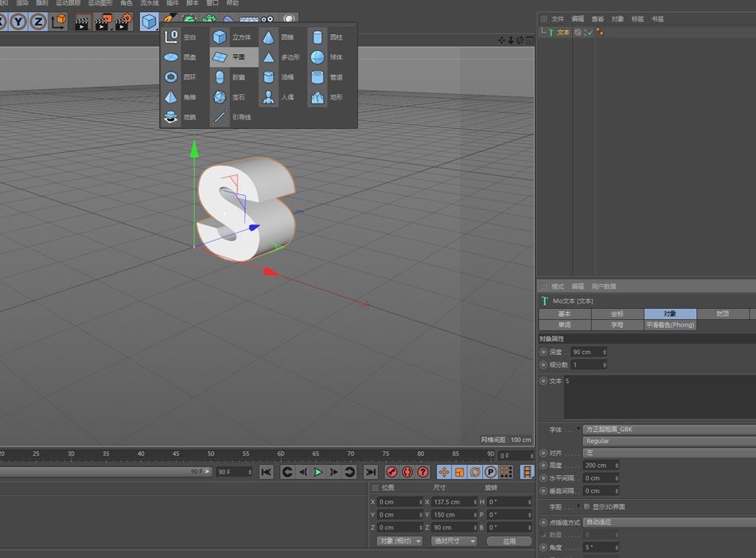Open the font family dropdown 方正超粗黑_GBK

click(669, 429)
